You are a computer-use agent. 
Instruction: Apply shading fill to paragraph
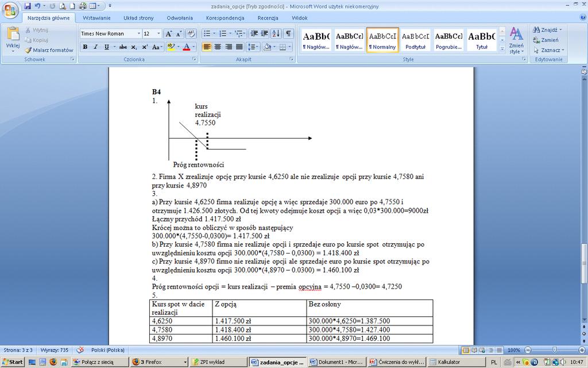[267, 47]
